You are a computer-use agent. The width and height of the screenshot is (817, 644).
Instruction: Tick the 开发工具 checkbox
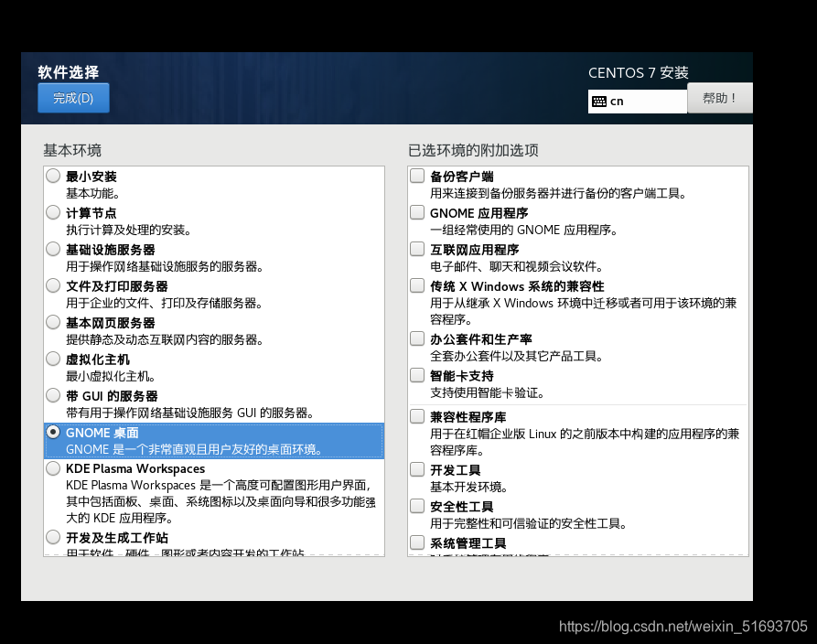417,469
